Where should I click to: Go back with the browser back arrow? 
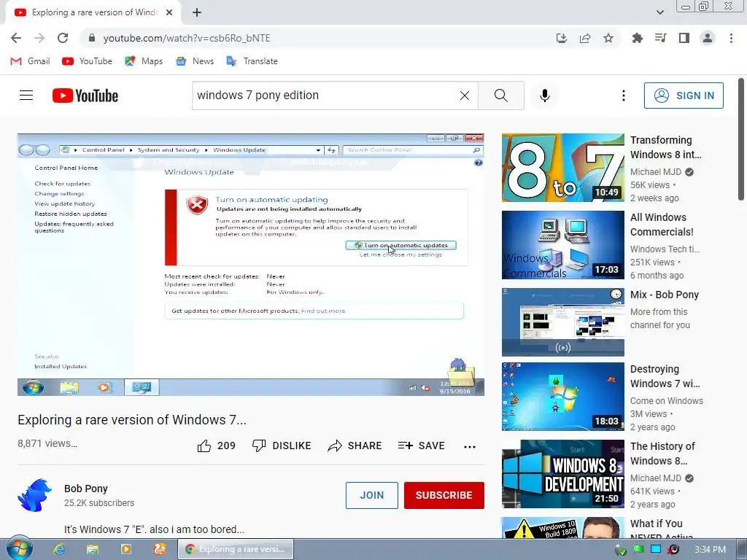click(x=16, y=38)
